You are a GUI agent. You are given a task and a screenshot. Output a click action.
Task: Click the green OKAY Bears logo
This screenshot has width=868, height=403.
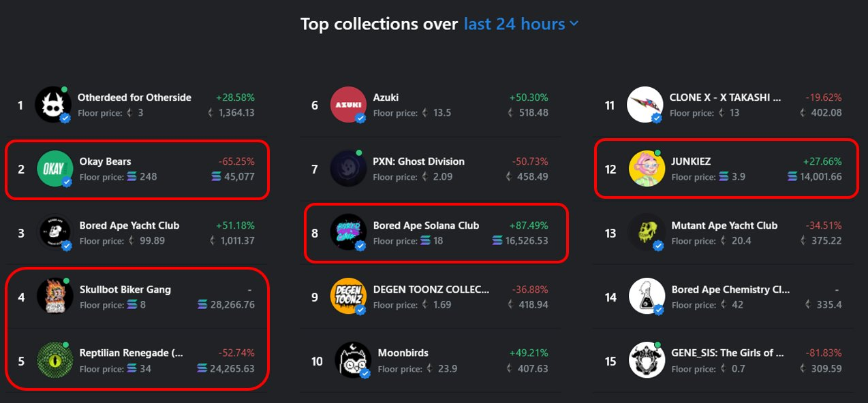point(55,169)
